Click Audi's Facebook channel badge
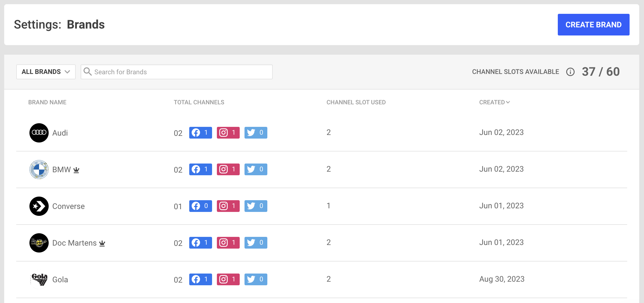The image size is (644, 303). 201,133
